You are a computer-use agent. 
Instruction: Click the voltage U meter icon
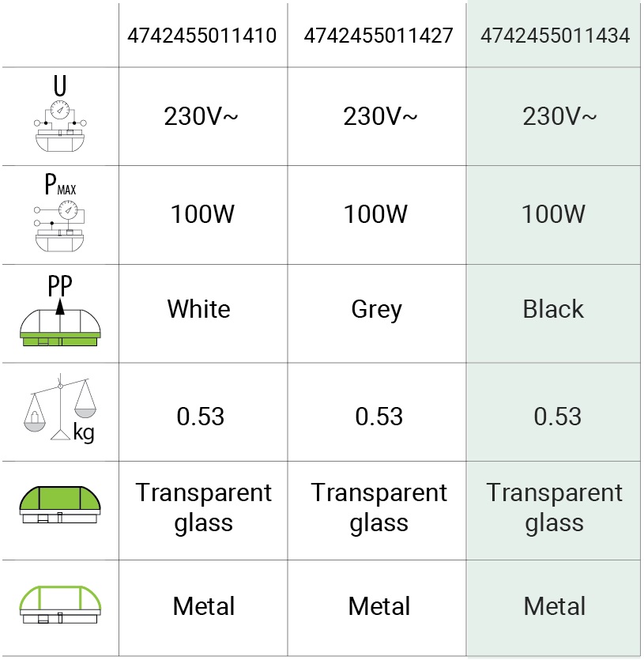(x=60, y=116)
